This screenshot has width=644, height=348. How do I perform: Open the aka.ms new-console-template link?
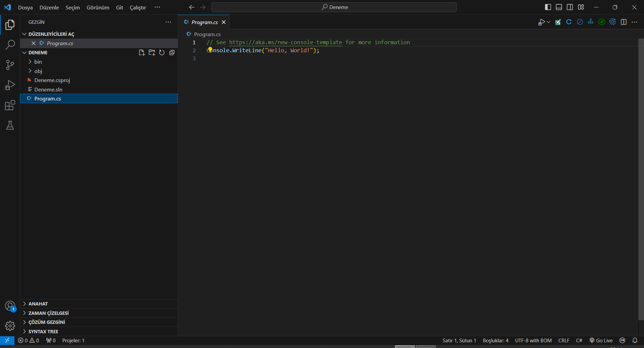pyautogui.click(x=285, y=42)
